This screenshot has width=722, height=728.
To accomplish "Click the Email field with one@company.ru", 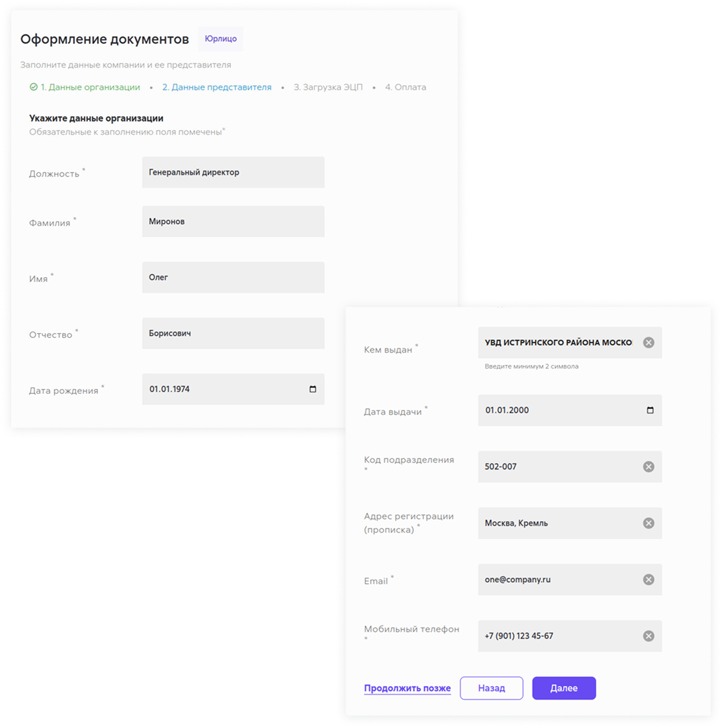I will [570, 580].
